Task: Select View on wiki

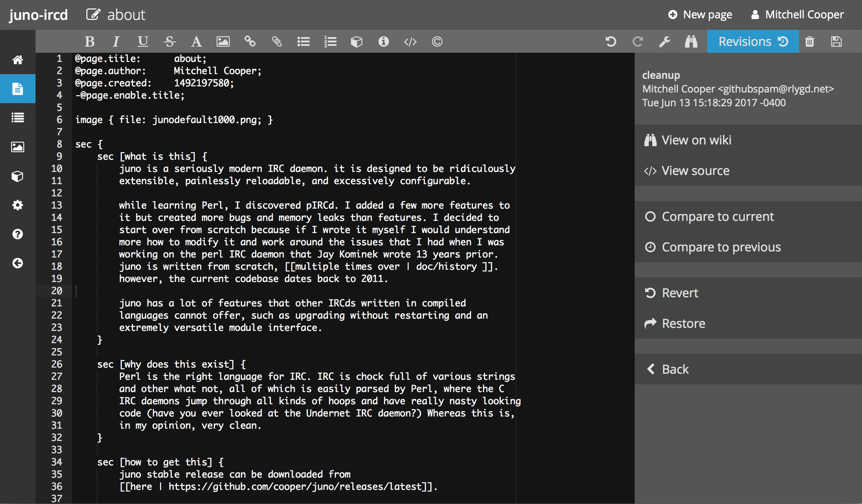Action: click(x=748, y=140)
